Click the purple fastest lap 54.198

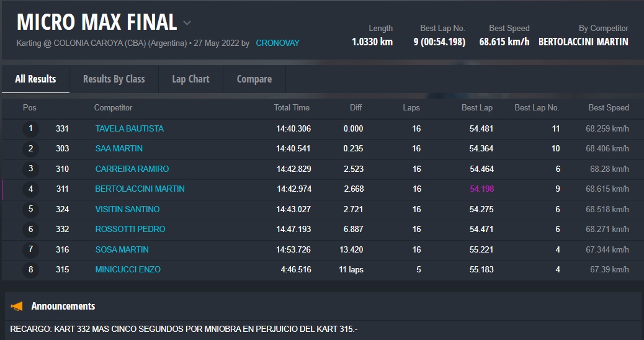pyautogui.click(x=481, y=189)
